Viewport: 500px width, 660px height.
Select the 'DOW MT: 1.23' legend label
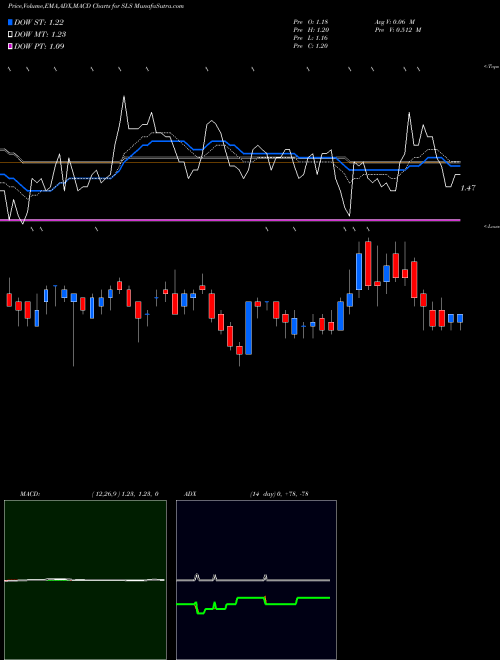(x=40, y=34)
